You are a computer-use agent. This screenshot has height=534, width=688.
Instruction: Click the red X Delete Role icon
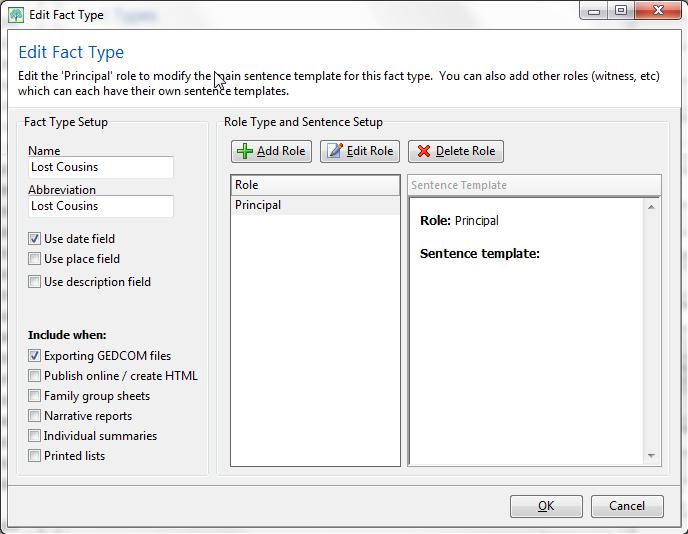click(424, 151)
